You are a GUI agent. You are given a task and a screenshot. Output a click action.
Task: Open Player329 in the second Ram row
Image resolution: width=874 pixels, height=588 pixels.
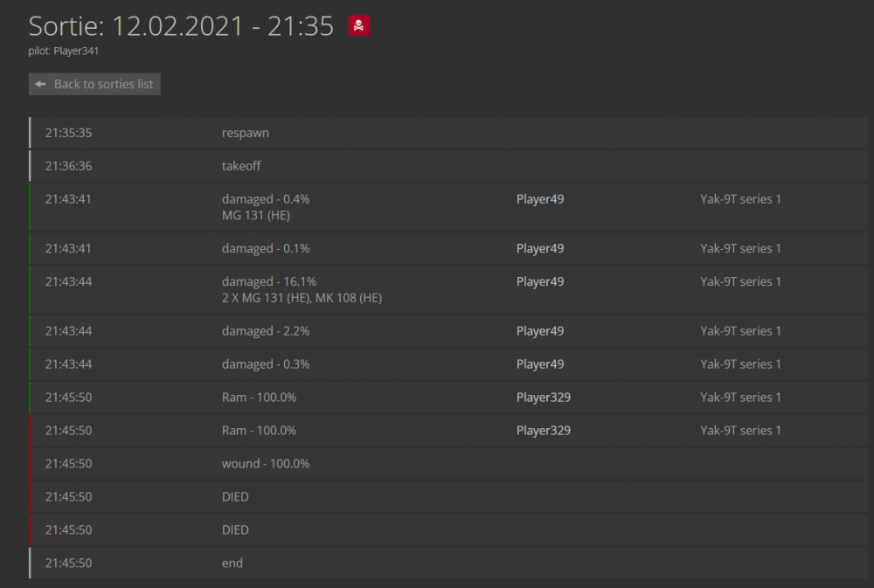click(543, 431)
